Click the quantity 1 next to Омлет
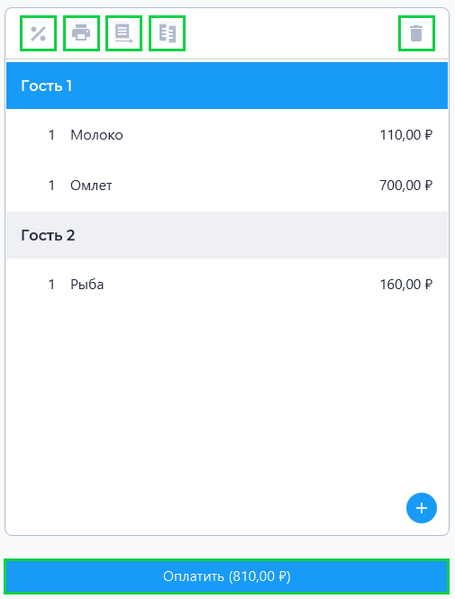This screenshot has width=455, height=599. click(51, 185)
